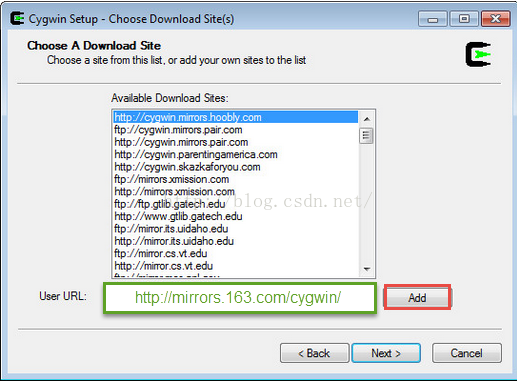Select ftp://mirror.its.uidaho.edu mirror
This screenshot has height=381, width=517.
pos(236,228)
